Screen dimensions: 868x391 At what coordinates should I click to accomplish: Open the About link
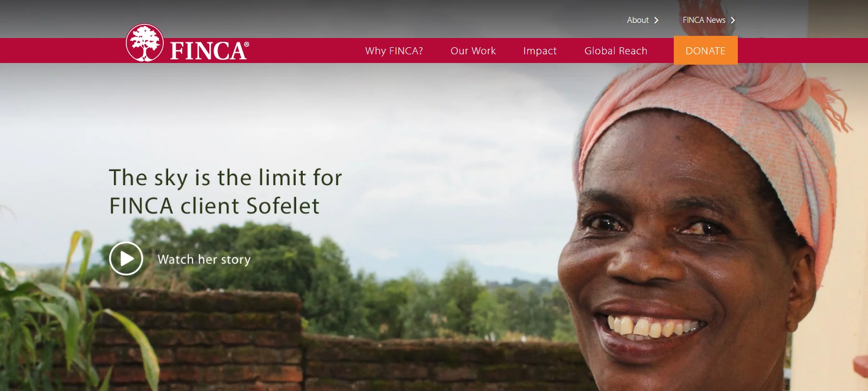(x=637, y=20)
